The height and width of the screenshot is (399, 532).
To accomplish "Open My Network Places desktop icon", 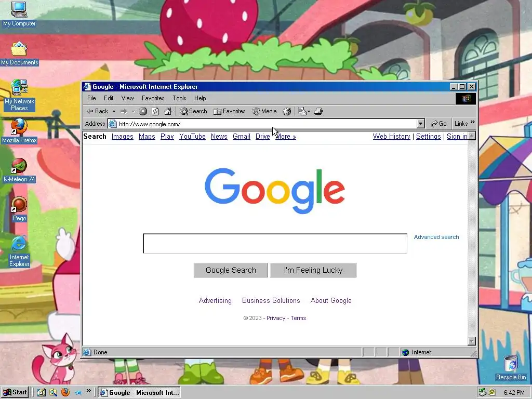I will click(19, 96).
